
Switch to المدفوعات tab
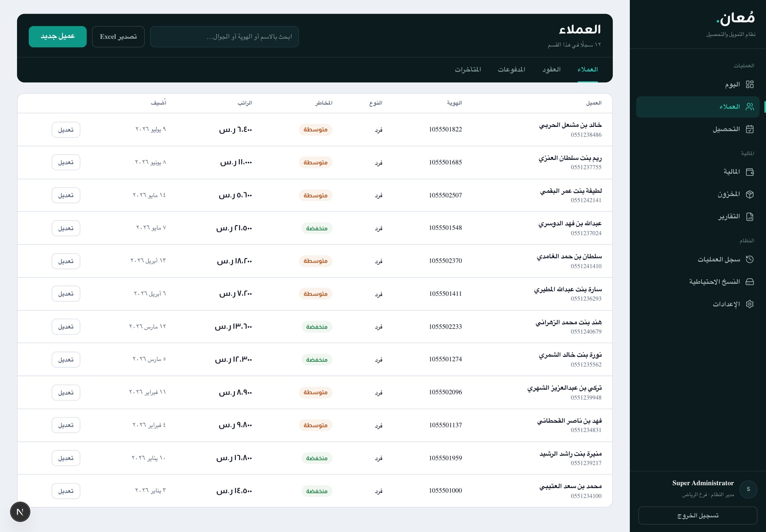[512, 69]
